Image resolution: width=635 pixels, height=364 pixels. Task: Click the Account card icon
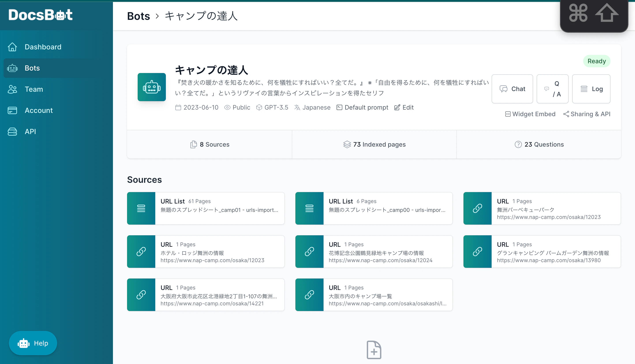click(x=12, y=110)
